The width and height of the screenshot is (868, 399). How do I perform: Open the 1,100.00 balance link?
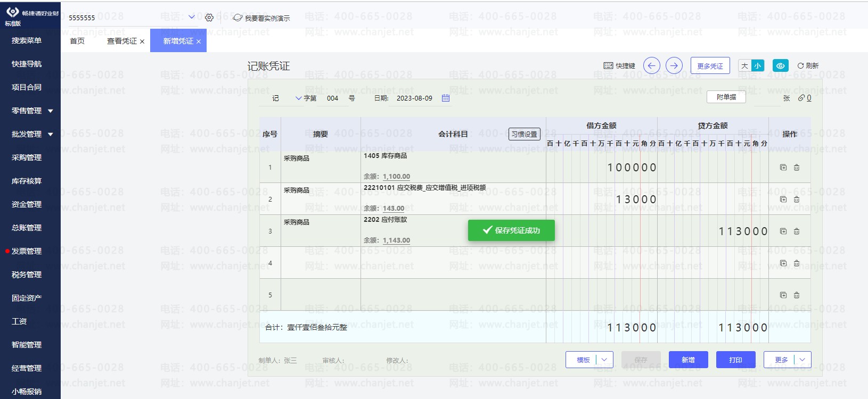pyautogui.click(x=396, y=177)
